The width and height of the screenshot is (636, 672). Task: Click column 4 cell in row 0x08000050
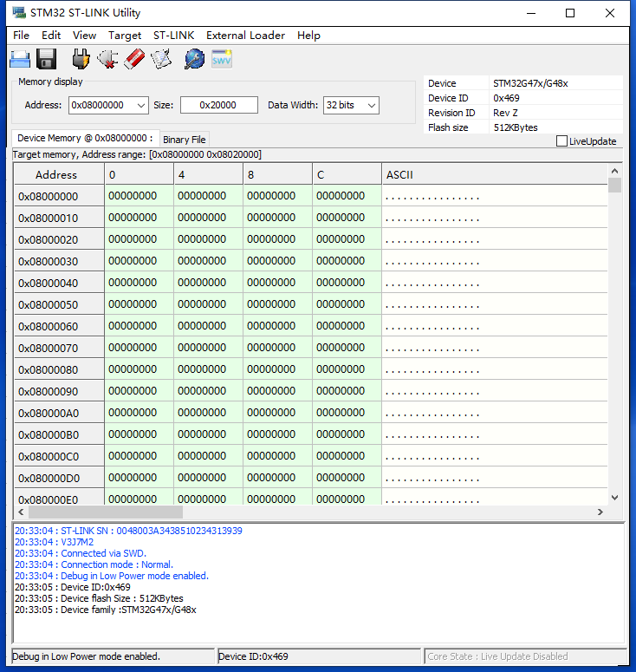[x=208, y=304]
